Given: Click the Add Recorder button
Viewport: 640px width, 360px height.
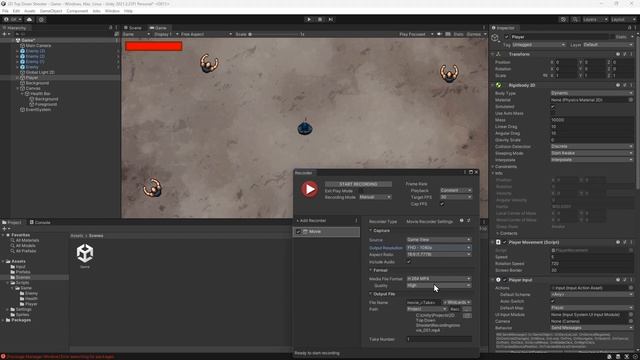Looking at the screenshot, I should pos(311,221).
